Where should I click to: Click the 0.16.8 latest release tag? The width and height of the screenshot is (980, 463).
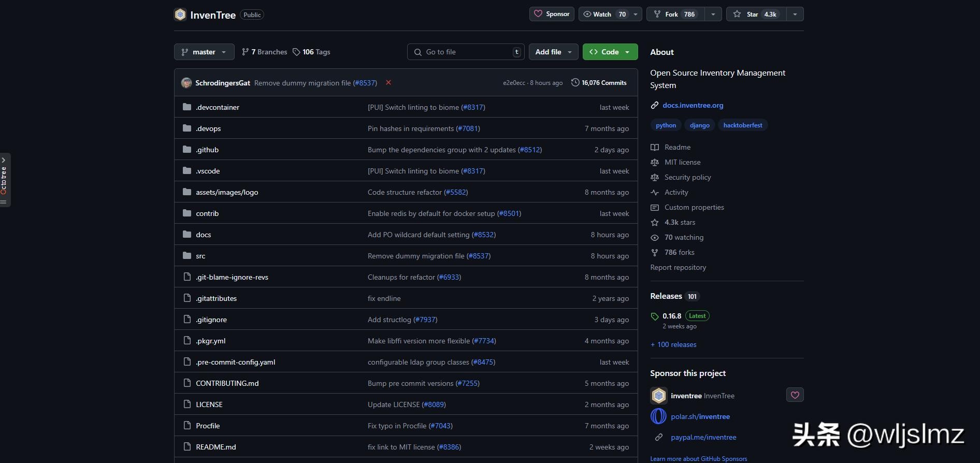672,316
